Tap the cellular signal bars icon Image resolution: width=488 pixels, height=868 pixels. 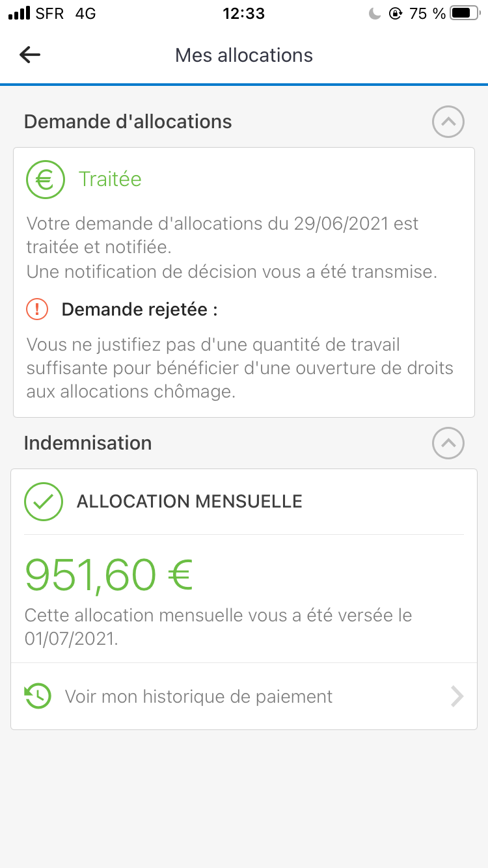(x=20, y=13)
